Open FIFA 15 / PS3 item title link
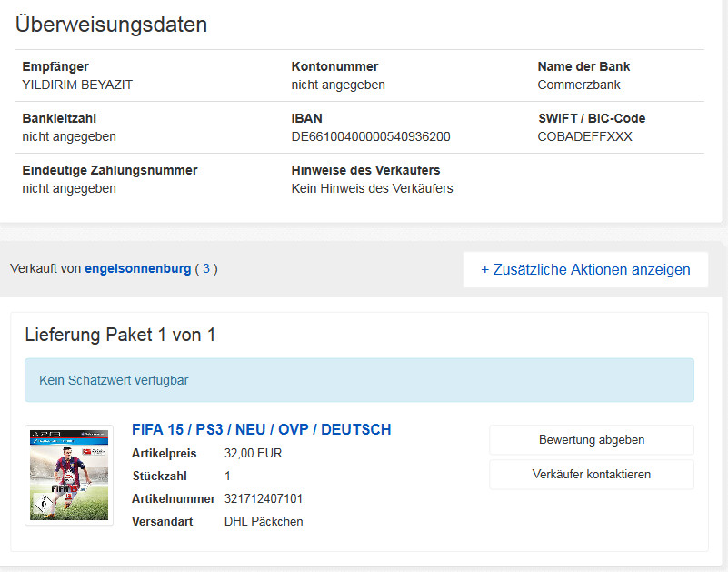The height and width of the screenshot is (572, 728). [x=262, y=429]
